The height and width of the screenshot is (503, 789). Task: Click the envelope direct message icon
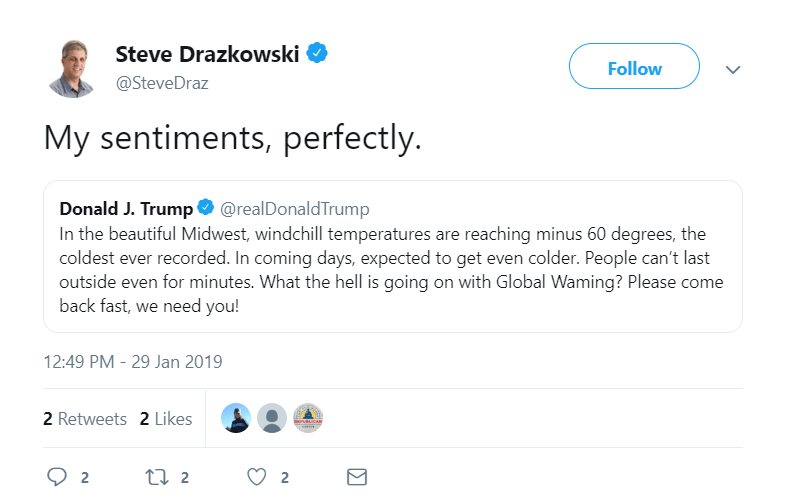tap(356, 477)
